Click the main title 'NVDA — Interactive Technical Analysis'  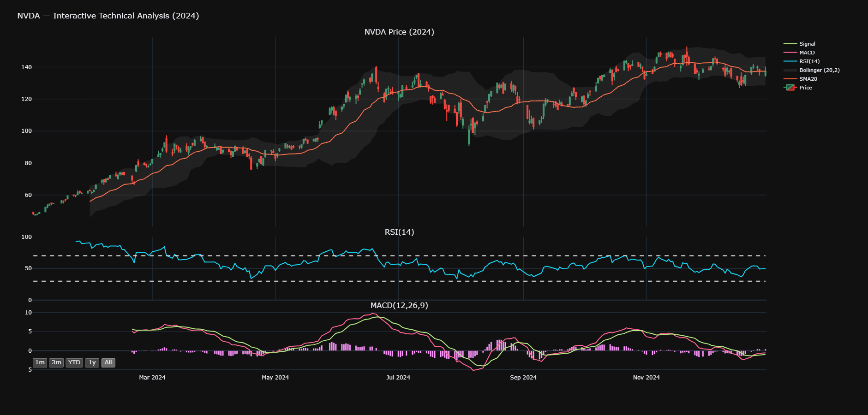click(108, 16)
